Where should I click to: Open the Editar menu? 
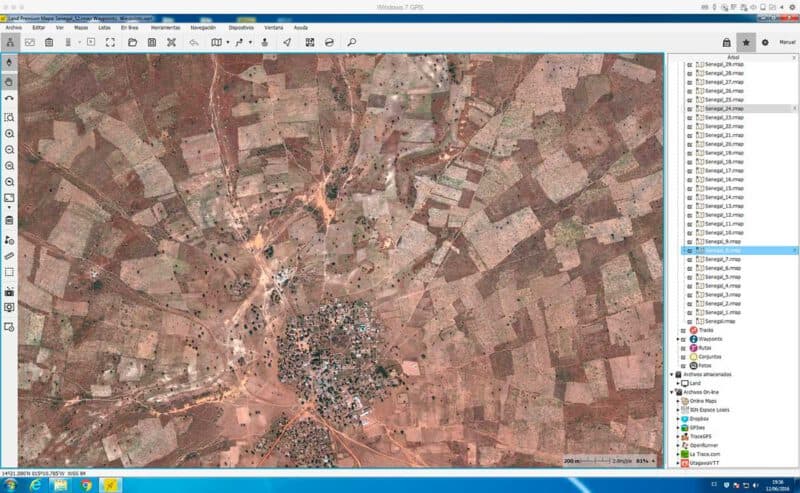(39, 28)
